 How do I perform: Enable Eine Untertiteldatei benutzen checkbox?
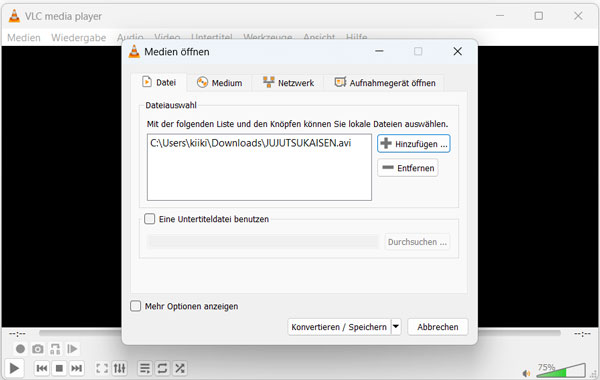click(150, 219)
